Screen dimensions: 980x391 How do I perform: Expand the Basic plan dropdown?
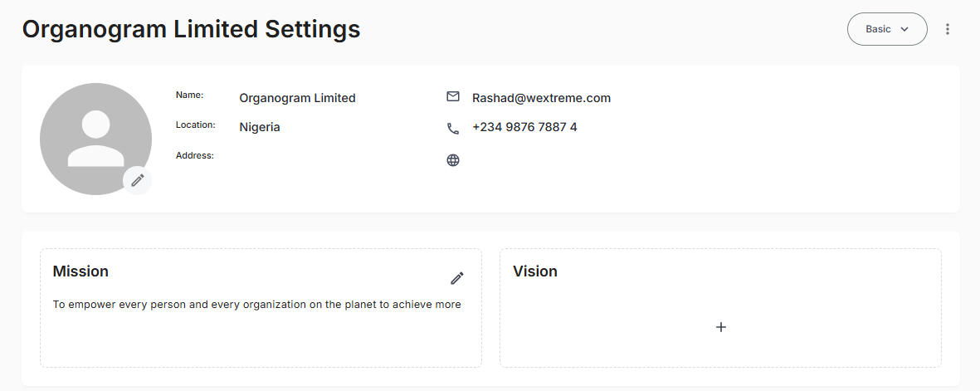pyautogui.click(x=886, y=29)
